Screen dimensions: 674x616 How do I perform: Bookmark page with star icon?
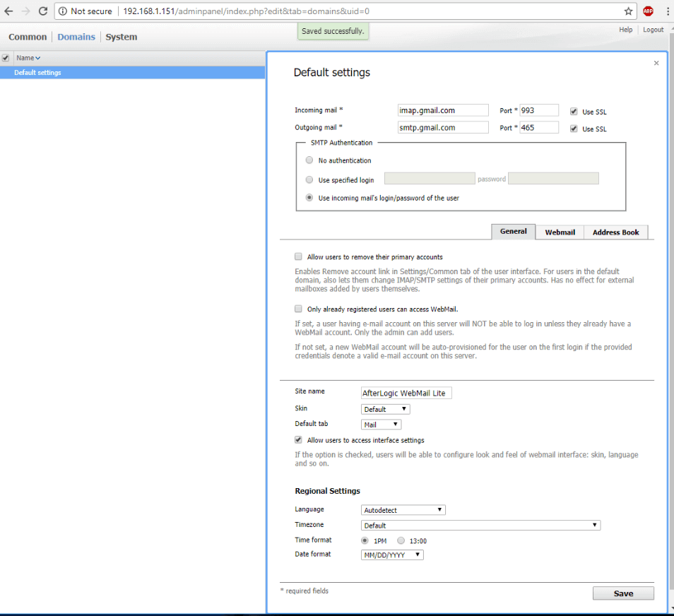(629, 11)
